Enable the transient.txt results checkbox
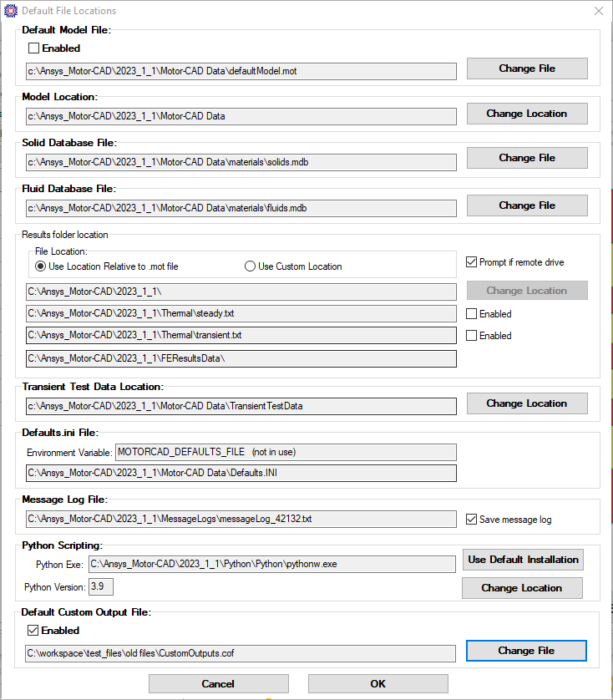 (472, 336)
